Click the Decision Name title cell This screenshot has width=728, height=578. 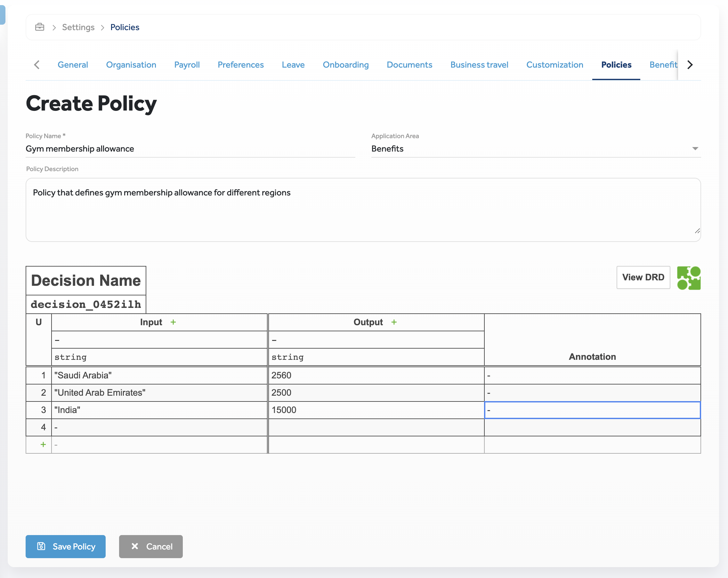[86, 280]
